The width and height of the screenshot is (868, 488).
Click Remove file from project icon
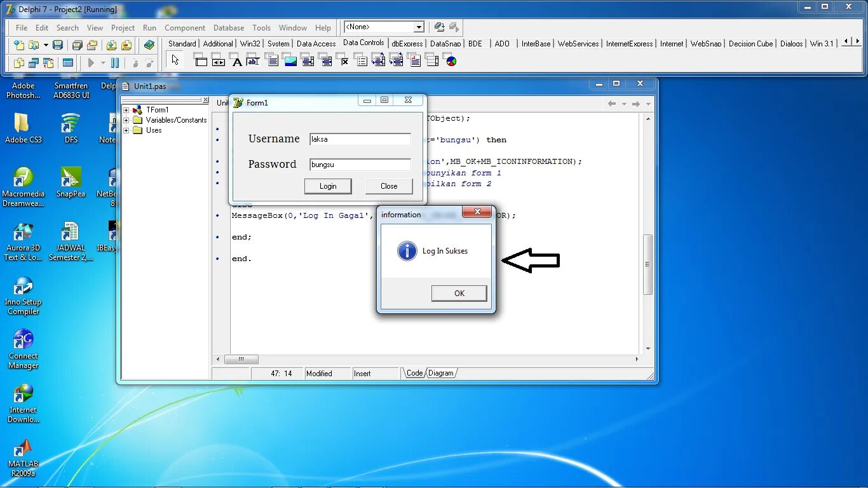coord(126,45)
